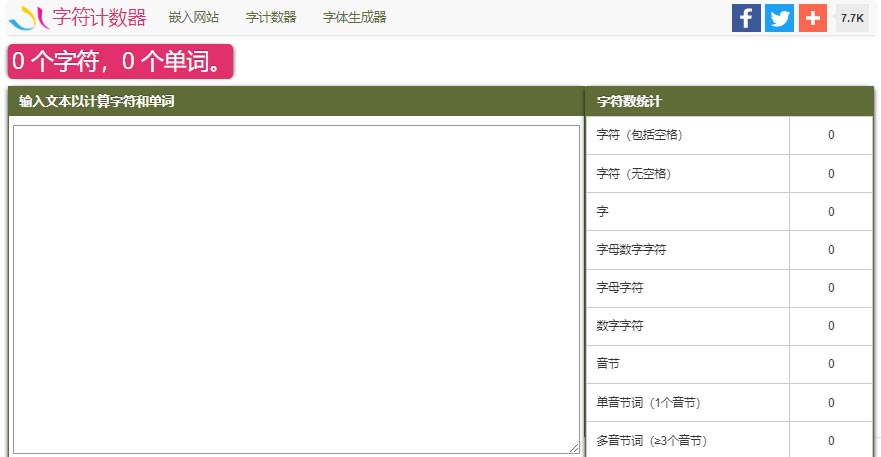Viewport: 881px width, 457px height.
Task: Open more sharing options plus icon
Action: pos(812,18)
